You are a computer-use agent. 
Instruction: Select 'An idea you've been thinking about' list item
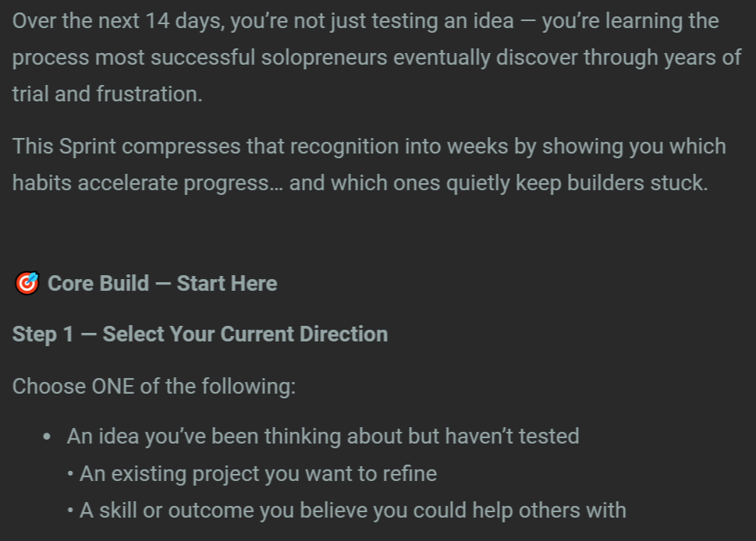[x=322, y=436]
